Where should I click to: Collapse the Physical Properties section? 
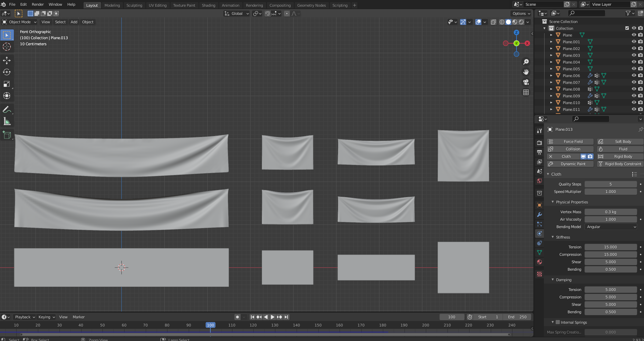click(x=553, y=202)
